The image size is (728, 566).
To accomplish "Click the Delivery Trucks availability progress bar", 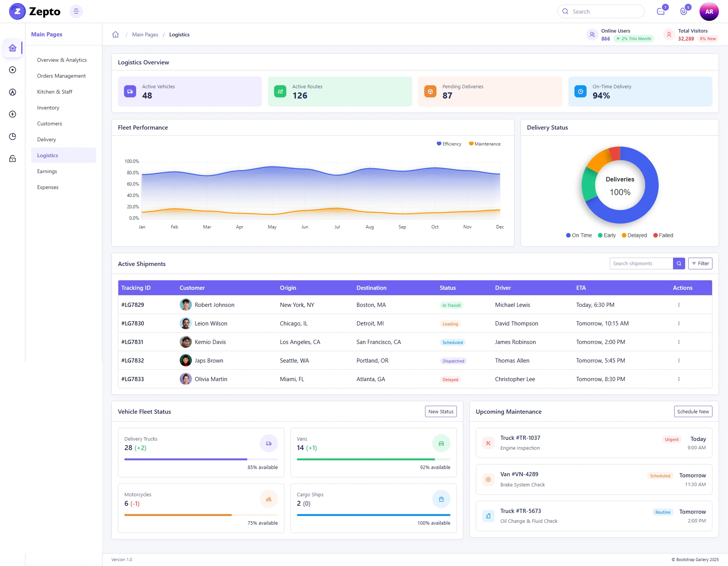I will (x=201, y=459).
